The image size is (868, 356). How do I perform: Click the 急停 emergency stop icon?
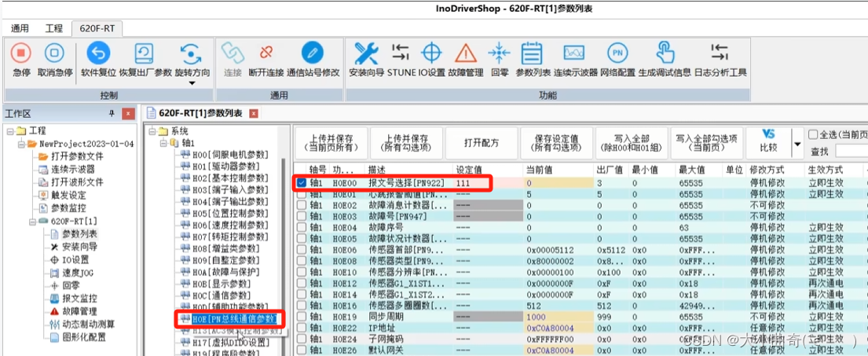click(21, 53)
